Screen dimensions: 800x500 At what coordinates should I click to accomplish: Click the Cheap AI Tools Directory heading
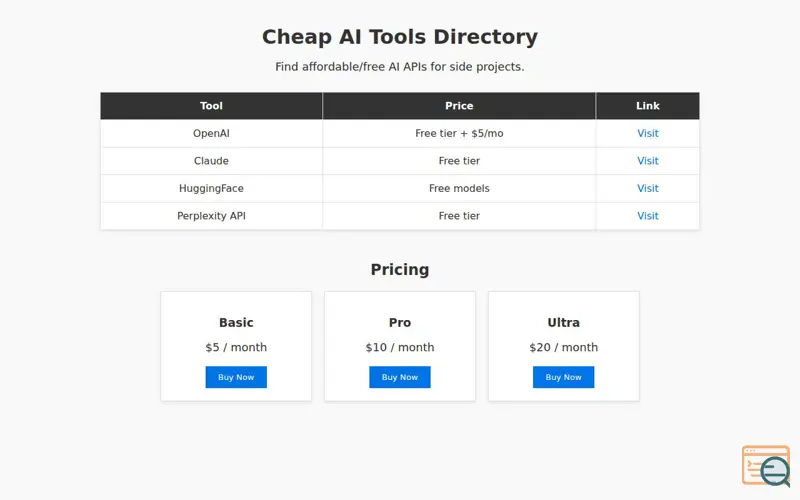click(400, 37)
